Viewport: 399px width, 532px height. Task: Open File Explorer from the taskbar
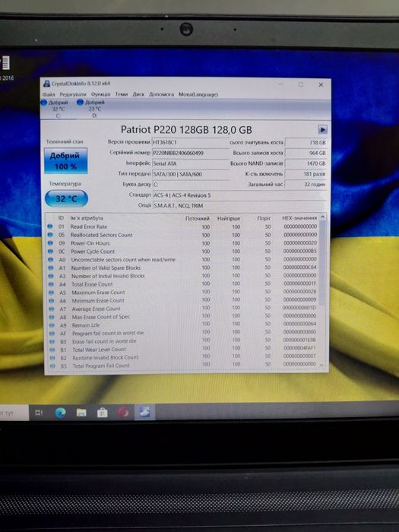81,413
